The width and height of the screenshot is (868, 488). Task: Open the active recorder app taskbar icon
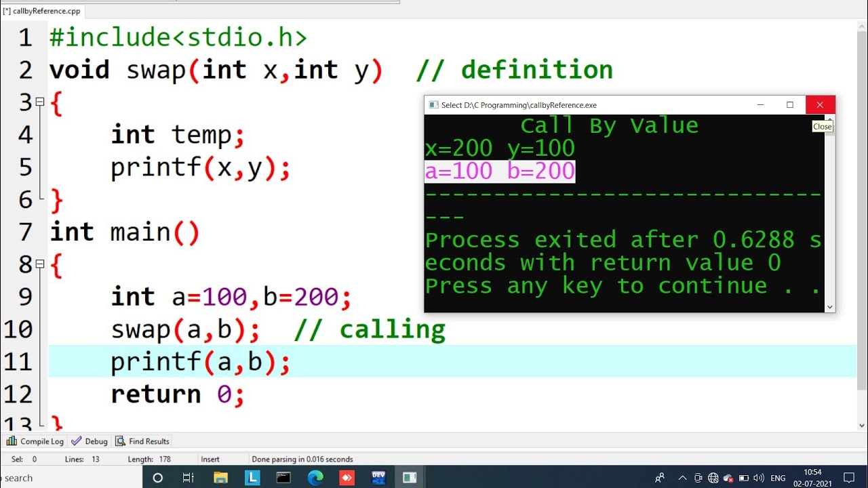click(410, 478)
